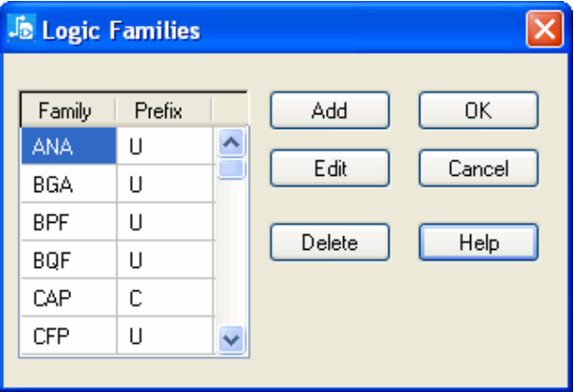
Task: Select the BGA family row
Action: (x=117, y=184)
